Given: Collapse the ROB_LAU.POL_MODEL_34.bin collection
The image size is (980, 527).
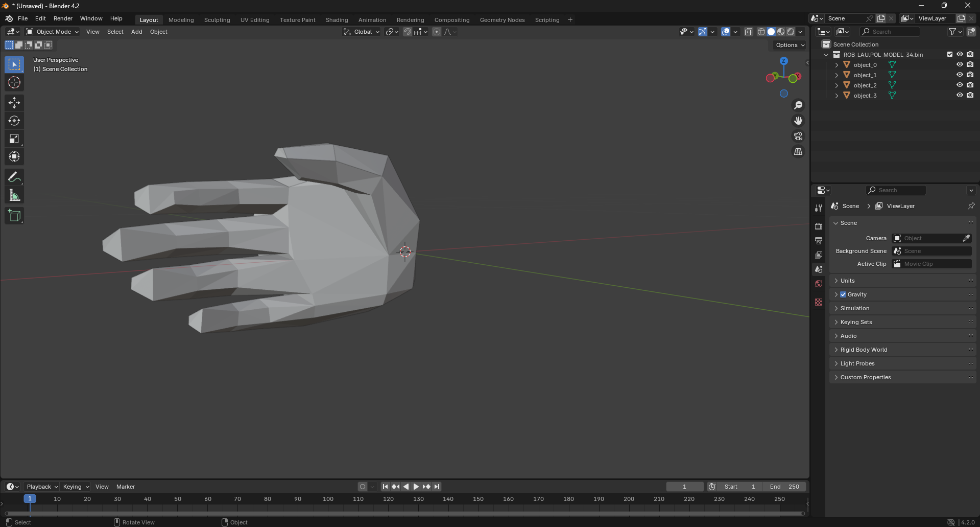Looking at the screenshot, I should tap(826, 55).
